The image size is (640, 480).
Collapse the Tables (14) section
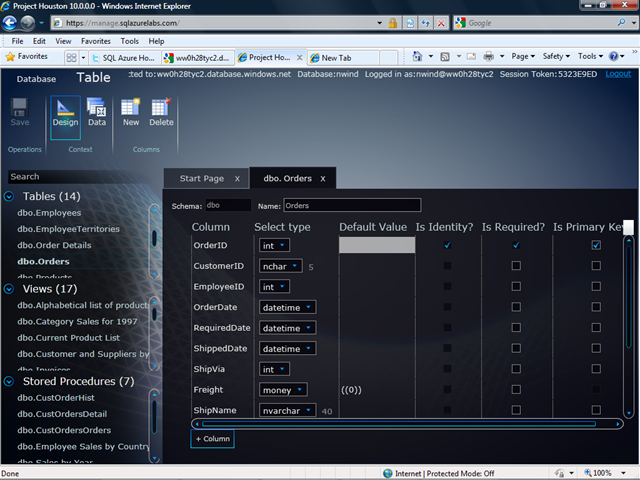(9, 197)
